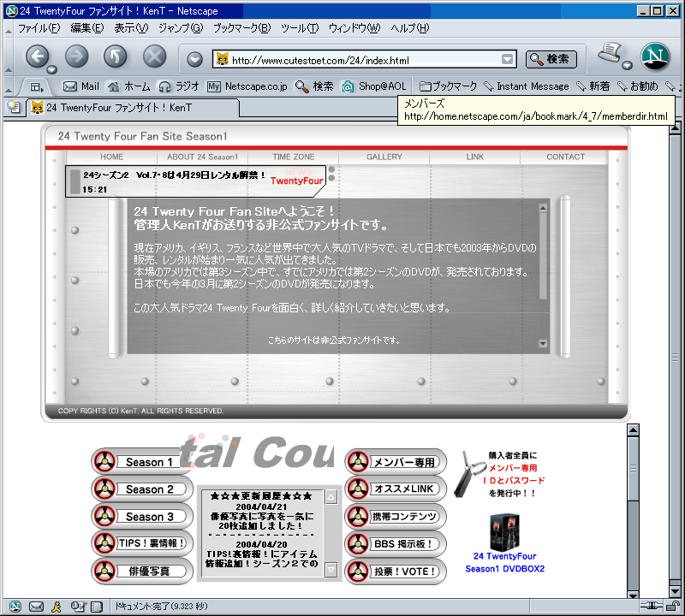Image resolution: width=685 pixels, height=616 pixels.
Task: Stop loading with the X button
Action: tap(155, 56)
